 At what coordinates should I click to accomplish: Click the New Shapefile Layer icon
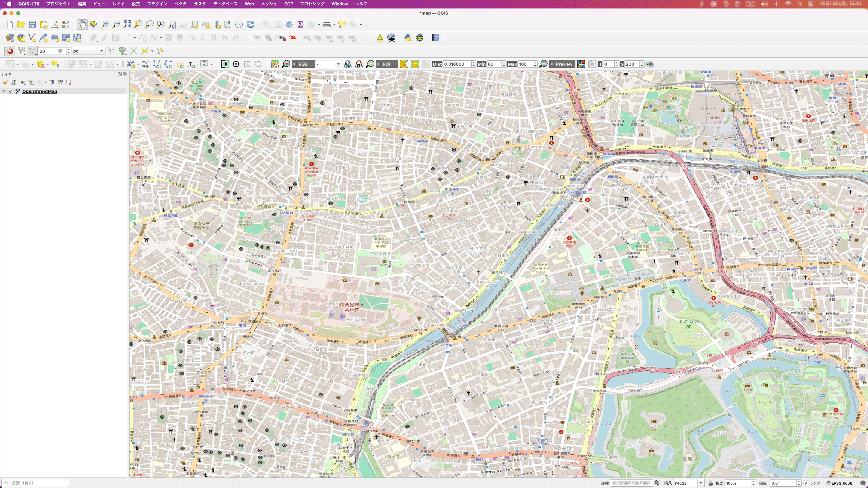32,38
